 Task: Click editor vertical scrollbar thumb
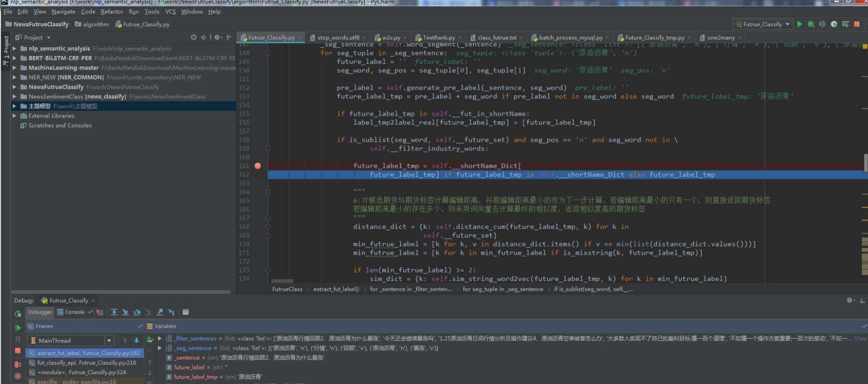pos(865,163)
